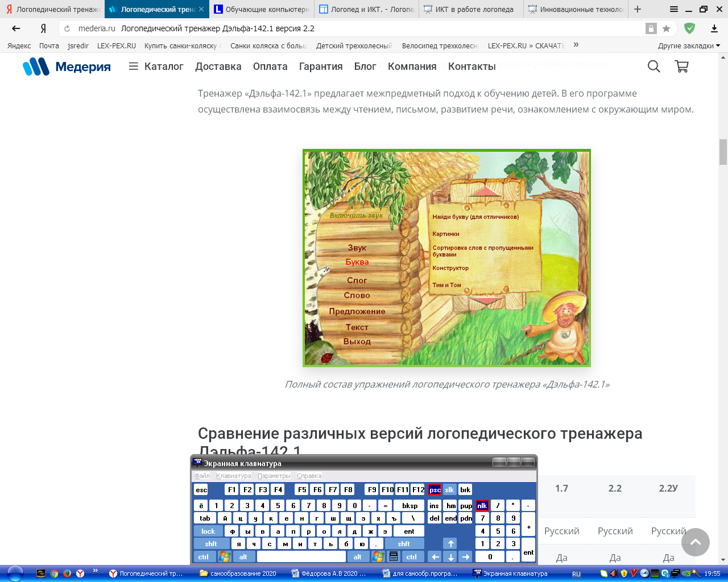Click the context menu key icon
728x582 pixels.
tap(393, 557)
